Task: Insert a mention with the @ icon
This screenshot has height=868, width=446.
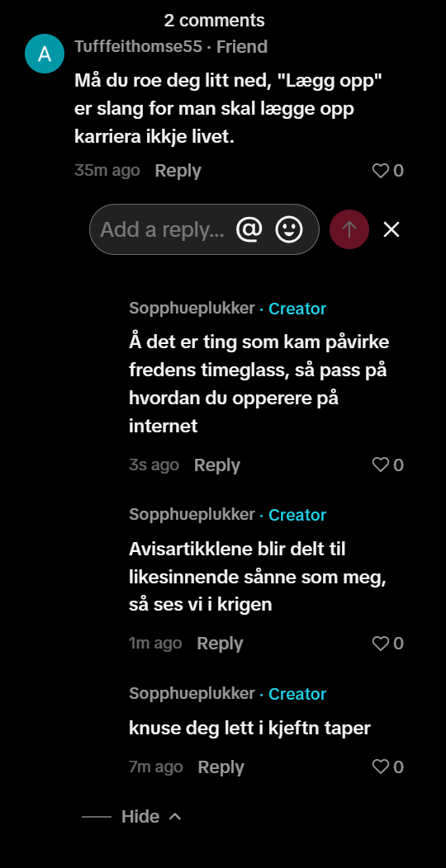Action: (x=249, y=229)
